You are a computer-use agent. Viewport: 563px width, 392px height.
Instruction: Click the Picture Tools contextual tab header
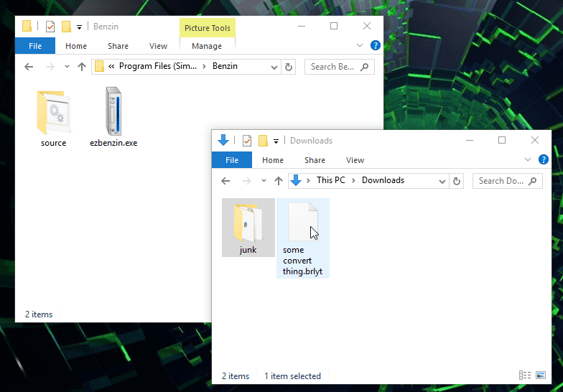pyautogui.click(x=207, y=28)
